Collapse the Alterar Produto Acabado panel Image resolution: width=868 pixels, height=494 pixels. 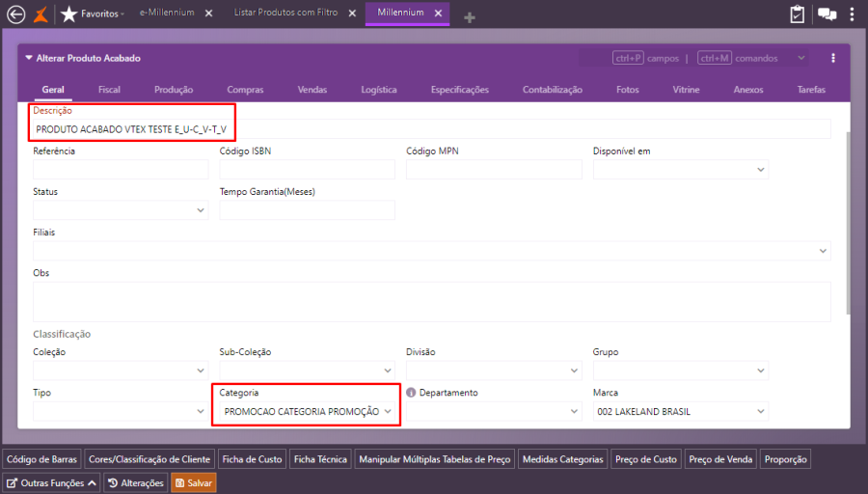pos(29,58)
